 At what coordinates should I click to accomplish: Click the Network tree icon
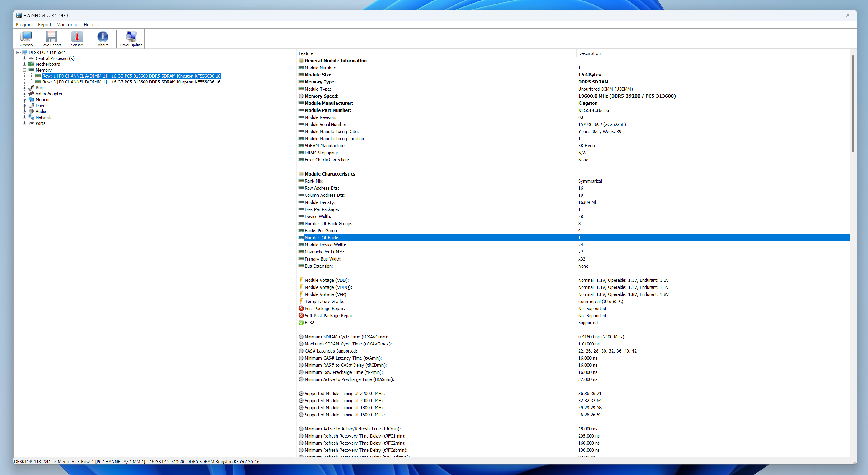click(31, 117)
